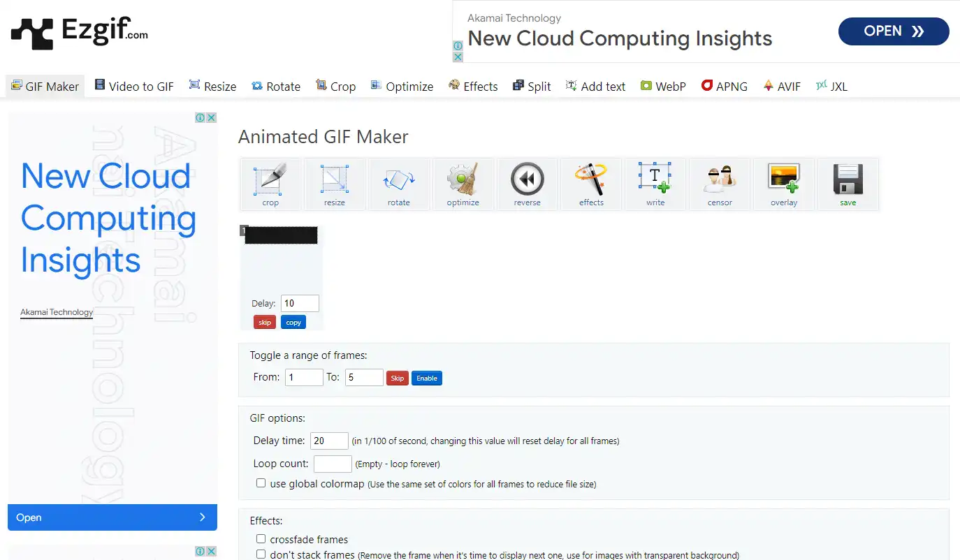This screenshot has height=560, width=960.
Task: Open the overlay image tool
Action: (784, 184)
